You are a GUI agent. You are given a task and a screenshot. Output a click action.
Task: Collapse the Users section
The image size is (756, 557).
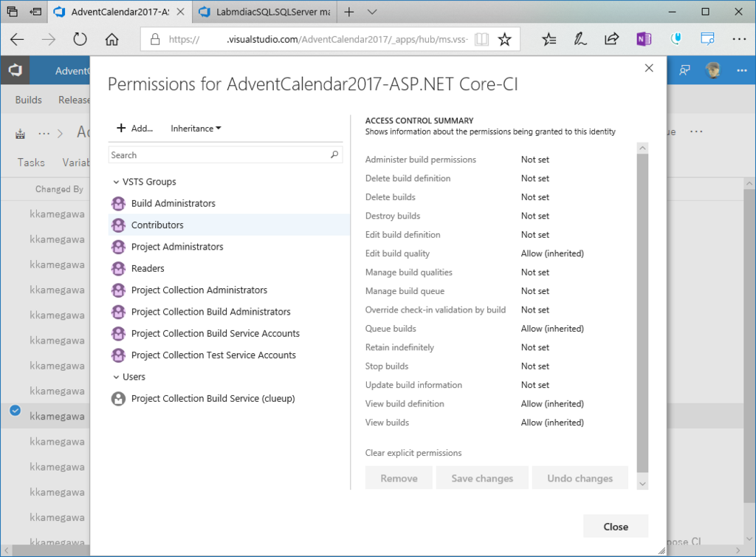[x=116, y=377]
